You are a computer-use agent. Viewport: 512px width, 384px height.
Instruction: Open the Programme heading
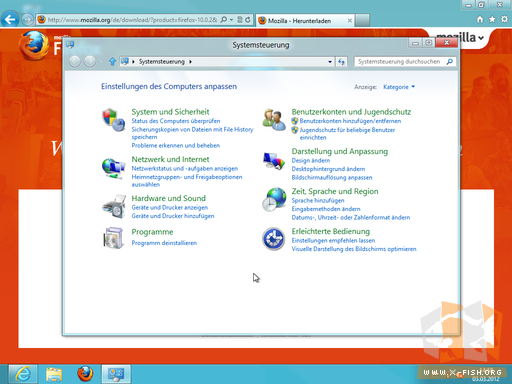tap(152, 232)
